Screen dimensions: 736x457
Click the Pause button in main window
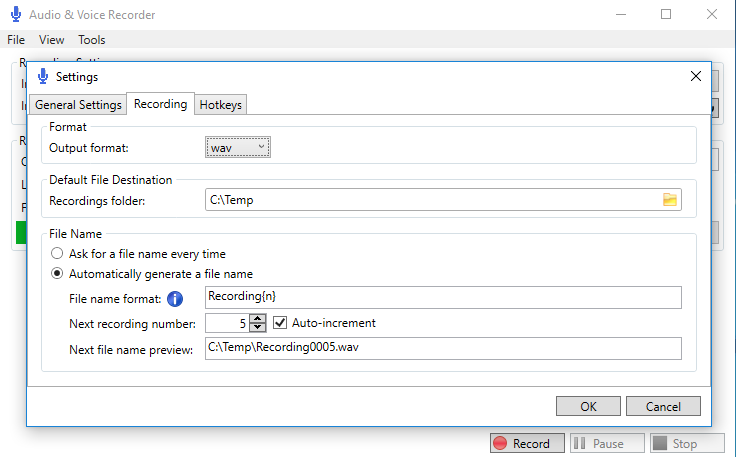(607, 443)
